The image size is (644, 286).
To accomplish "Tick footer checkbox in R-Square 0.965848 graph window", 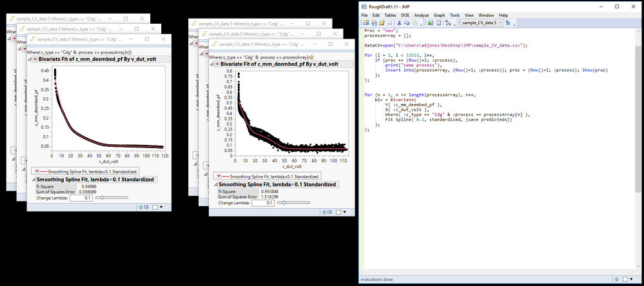I will pos(338,212).
